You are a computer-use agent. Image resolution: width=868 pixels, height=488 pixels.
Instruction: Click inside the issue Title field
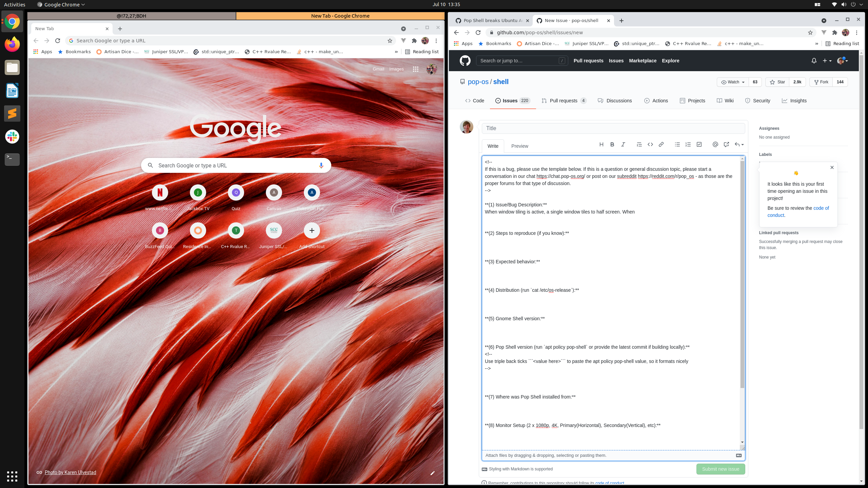coord(613,128)
